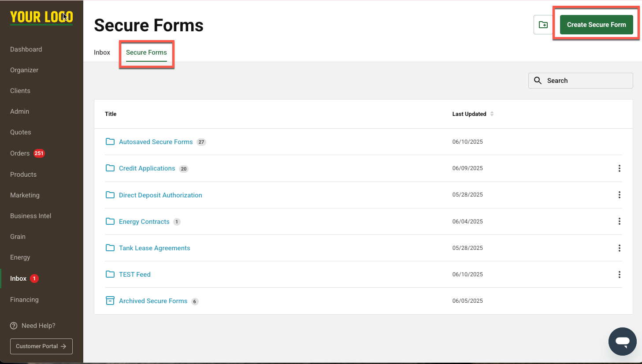The width and height of the screenshot is (642, 364).
Task: Click the Last Updated column header text
Action: tap(469, 114)
